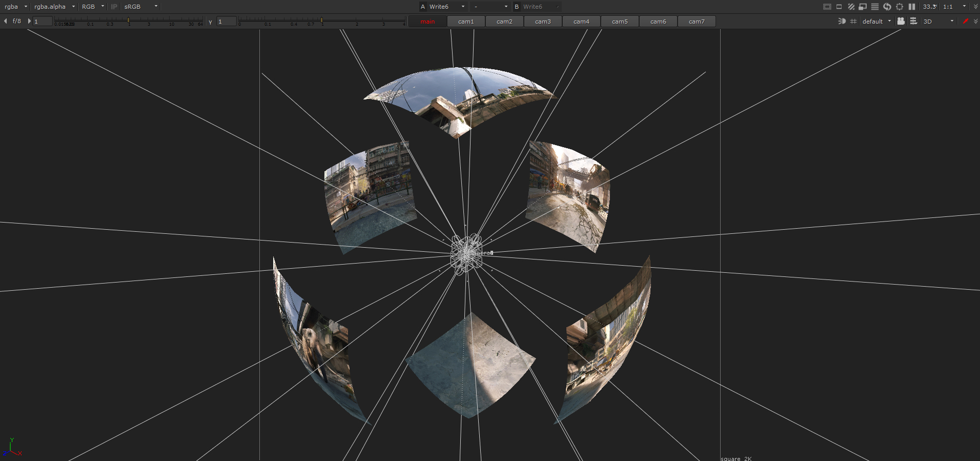Open the rgba channel layer dropdown
Screen dimensions: 980x461
(16, 7)
